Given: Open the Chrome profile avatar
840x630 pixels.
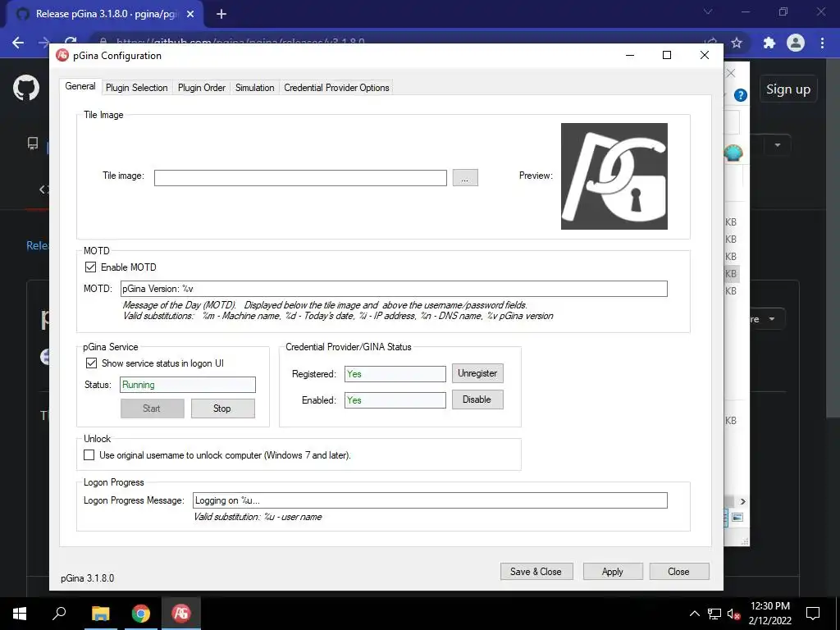Looking at the screenshot, I should 796,43.
